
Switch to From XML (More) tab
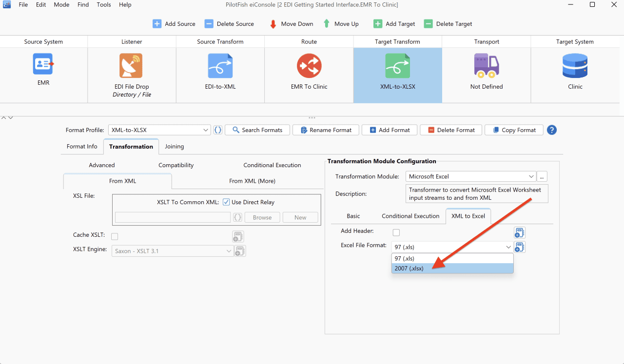click(252, 181)
